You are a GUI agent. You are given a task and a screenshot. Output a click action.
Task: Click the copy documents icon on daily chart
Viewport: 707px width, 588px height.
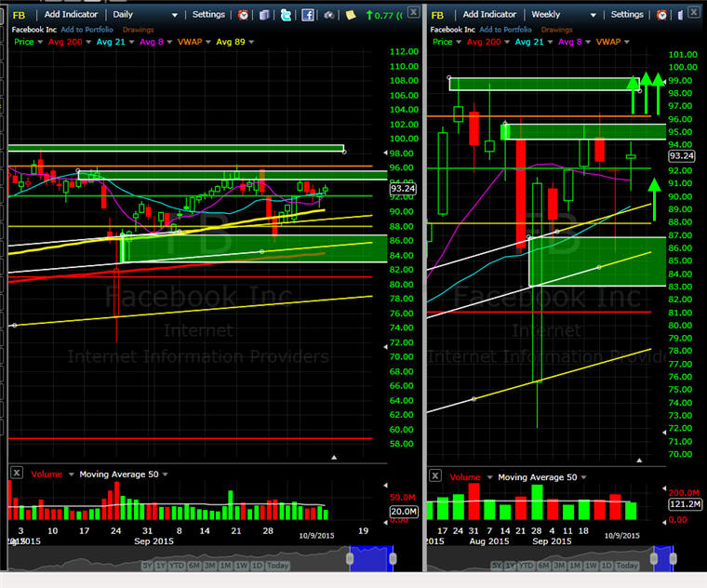coord(265,15)
